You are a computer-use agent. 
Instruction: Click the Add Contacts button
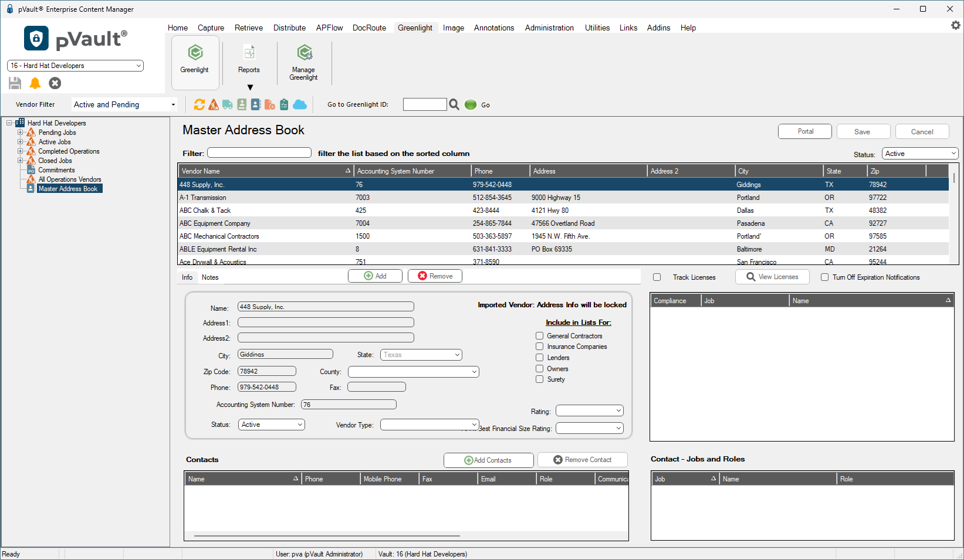coord(488,460)
